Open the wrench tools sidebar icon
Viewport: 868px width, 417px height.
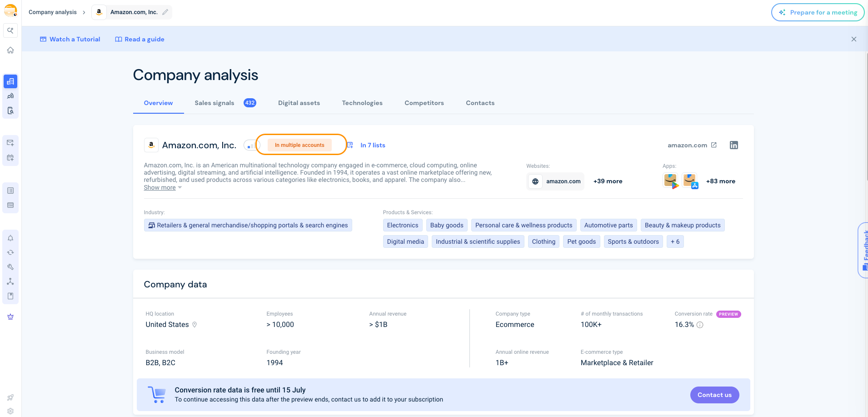pos(10,267)
